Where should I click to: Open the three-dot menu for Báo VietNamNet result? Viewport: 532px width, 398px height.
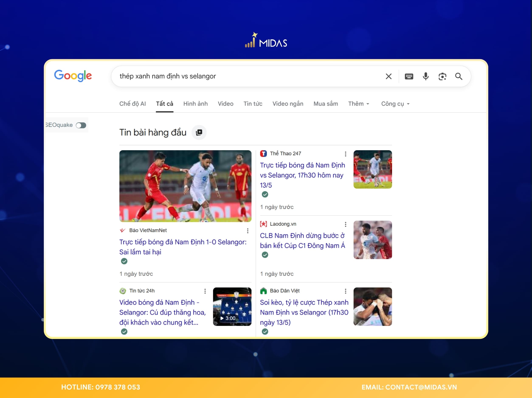pyautogui.click(x=248, y=231)
